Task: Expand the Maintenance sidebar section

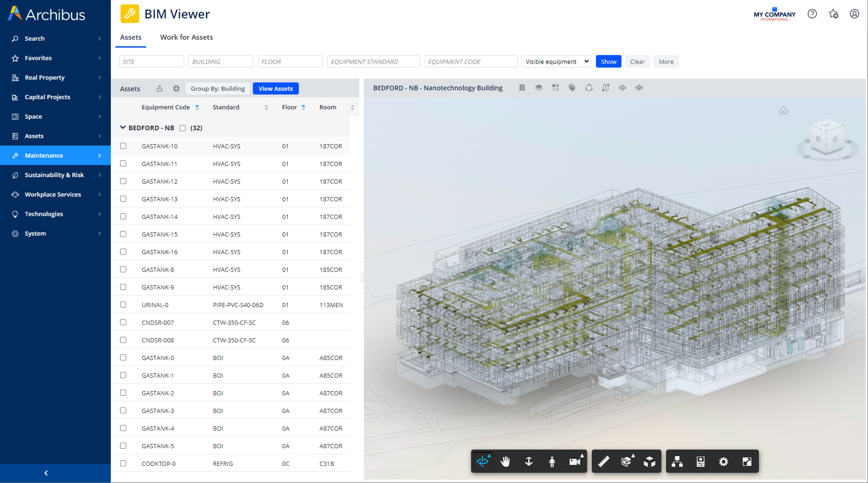Action: (55, 155)
